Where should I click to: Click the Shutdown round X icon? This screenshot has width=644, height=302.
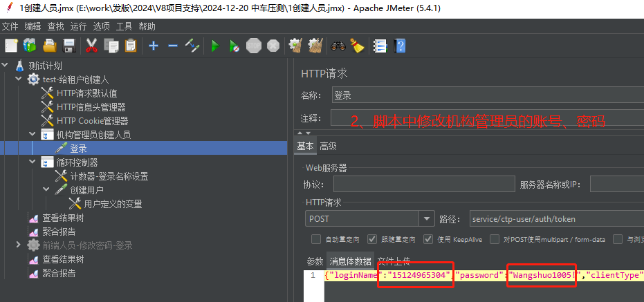coord(273,46)
